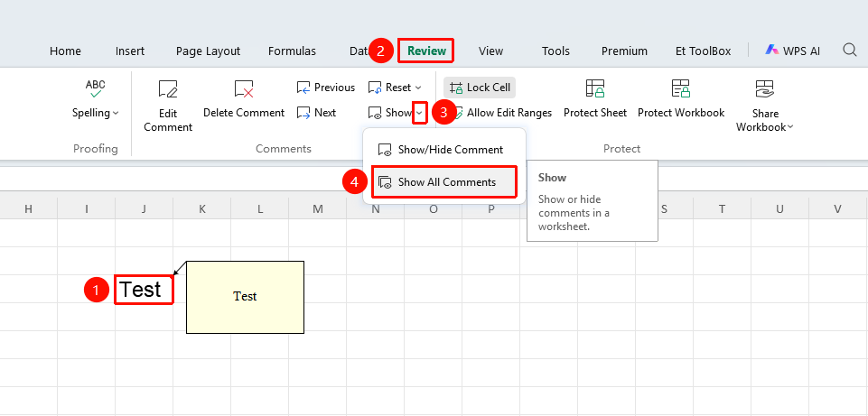
Task: Click the Reset comment button
Action: [x=389, y=88]
